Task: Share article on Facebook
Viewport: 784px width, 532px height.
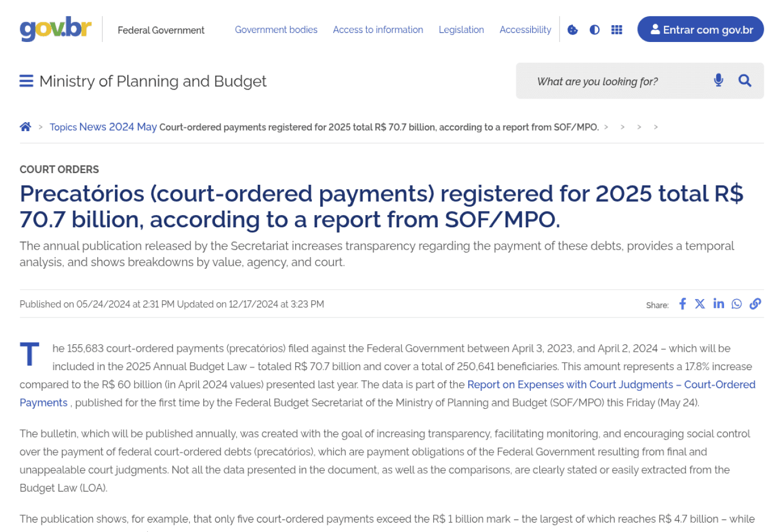Action: [682, 304]
